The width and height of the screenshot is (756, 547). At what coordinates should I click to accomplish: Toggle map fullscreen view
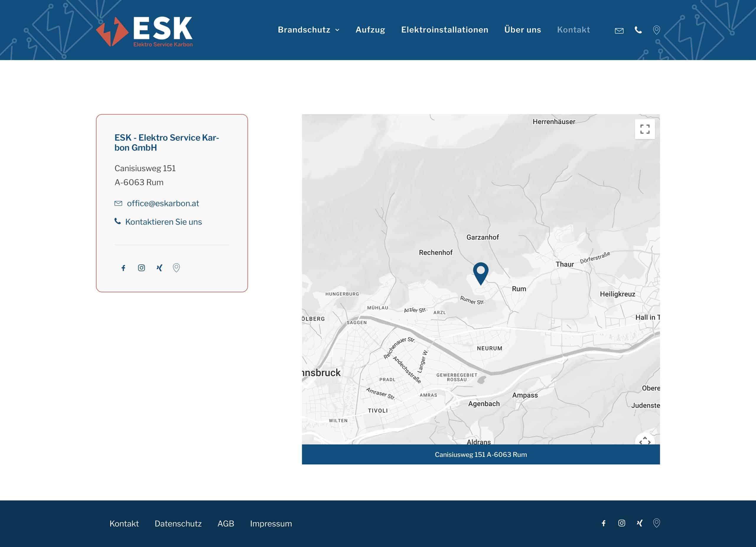(645, 129)
